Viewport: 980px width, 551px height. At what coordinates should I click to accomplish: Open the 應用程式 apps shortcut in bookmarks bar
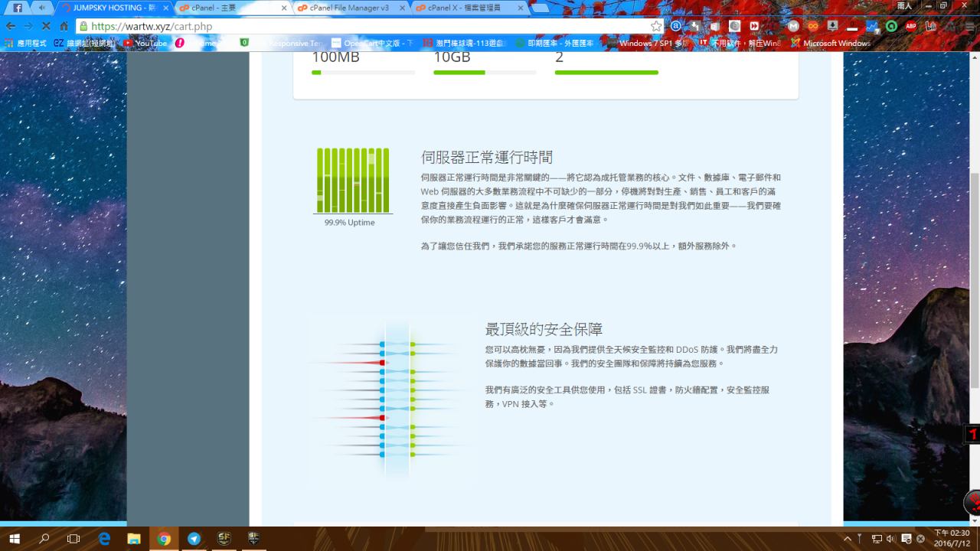pos(26,44)
